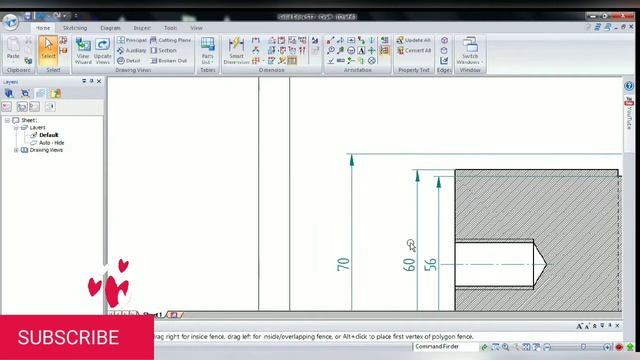640x360 pixels.
Task: Open the Parts List dropdown
Action: (207, 51)
